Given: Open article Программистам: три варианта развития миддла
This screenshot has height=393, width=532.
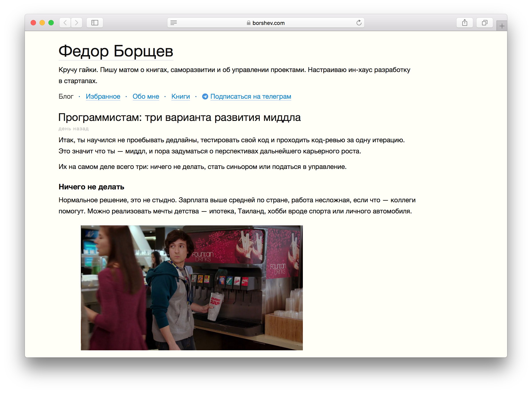Looking at the screenshot, I should (180, 118).
